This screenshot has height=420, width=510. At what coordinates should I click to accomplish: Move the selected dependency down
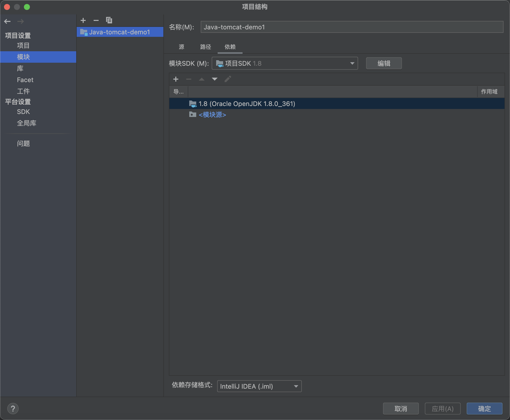pos(214,79)
